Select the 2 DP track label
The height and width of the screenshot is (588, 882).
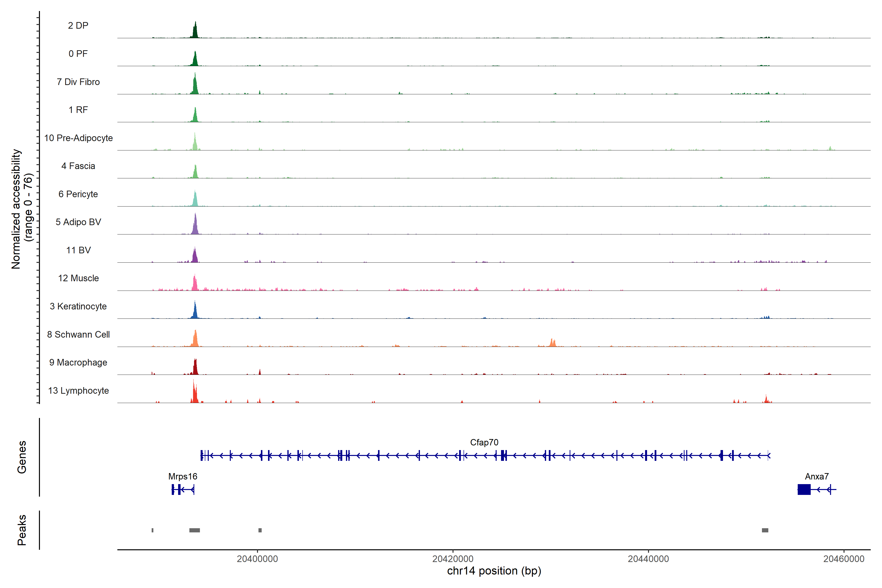78,25
